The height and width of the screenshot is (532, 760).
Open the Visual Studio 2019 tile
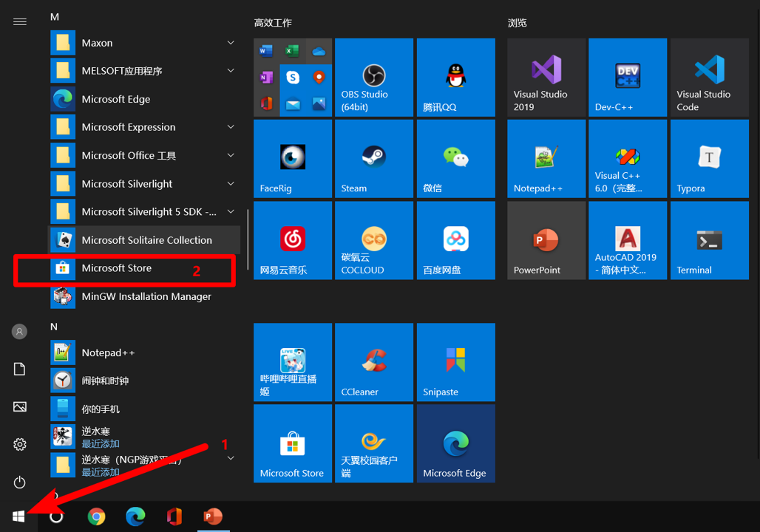click(x=546, y=77)
